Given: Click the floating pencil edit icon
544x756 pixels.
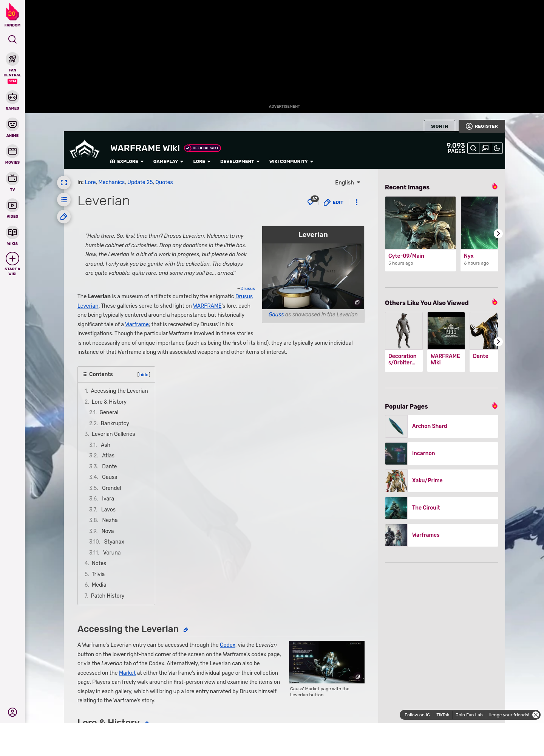Looking at the screenshot, I should 64,217.
